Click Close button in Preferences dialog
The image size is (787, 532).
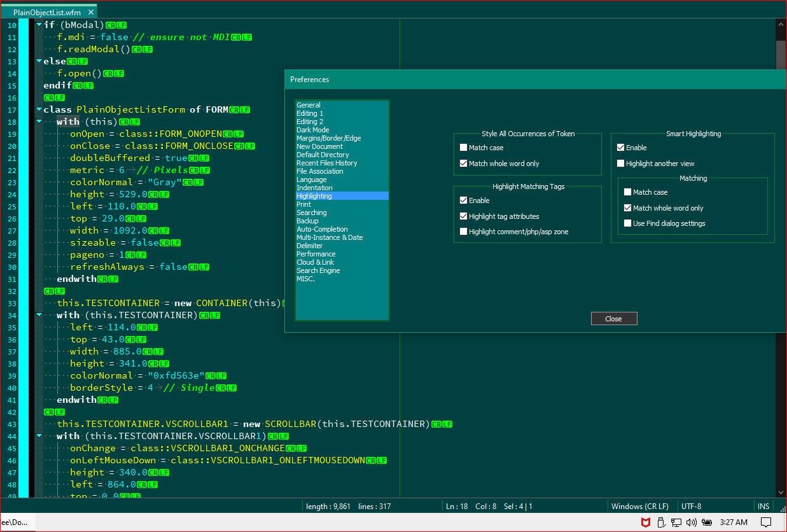614,319
